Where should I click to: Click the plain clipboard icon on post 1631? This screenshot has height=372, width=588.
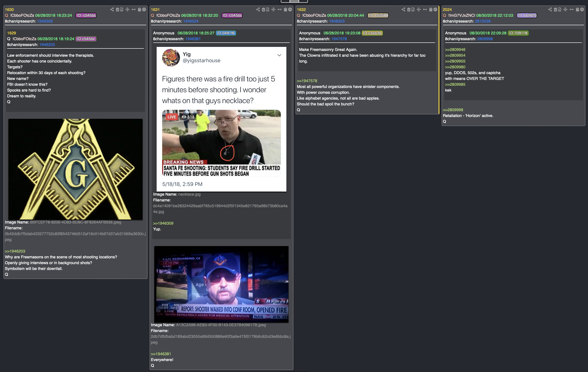click(x=286, y=10)
